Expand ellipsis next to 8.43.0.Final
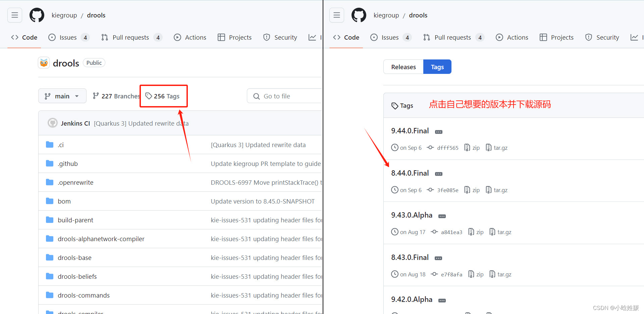The image size is (644, 314). tap(438, 258)
